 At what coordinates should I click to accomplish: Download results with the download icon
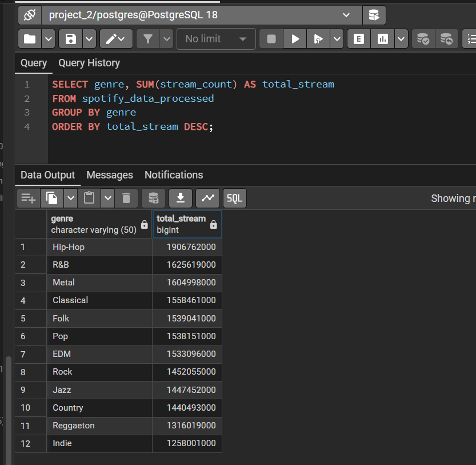pos(181,198)
